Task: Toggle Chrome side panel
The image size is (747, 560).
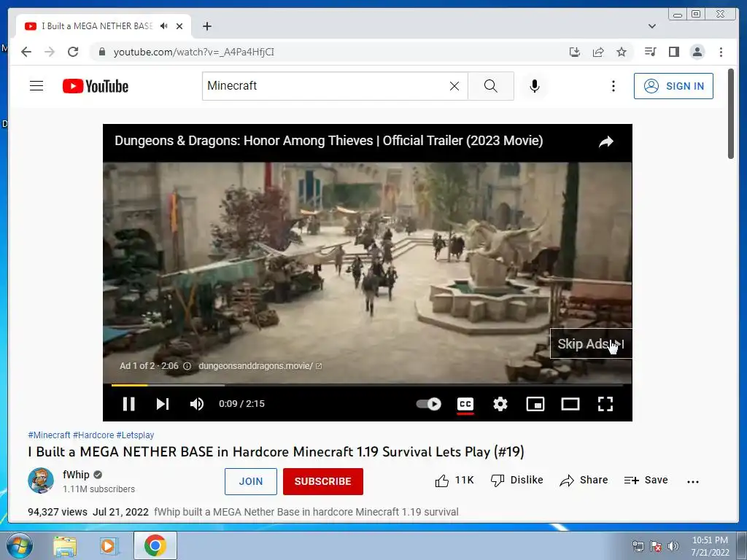Action: pos(673,52)
